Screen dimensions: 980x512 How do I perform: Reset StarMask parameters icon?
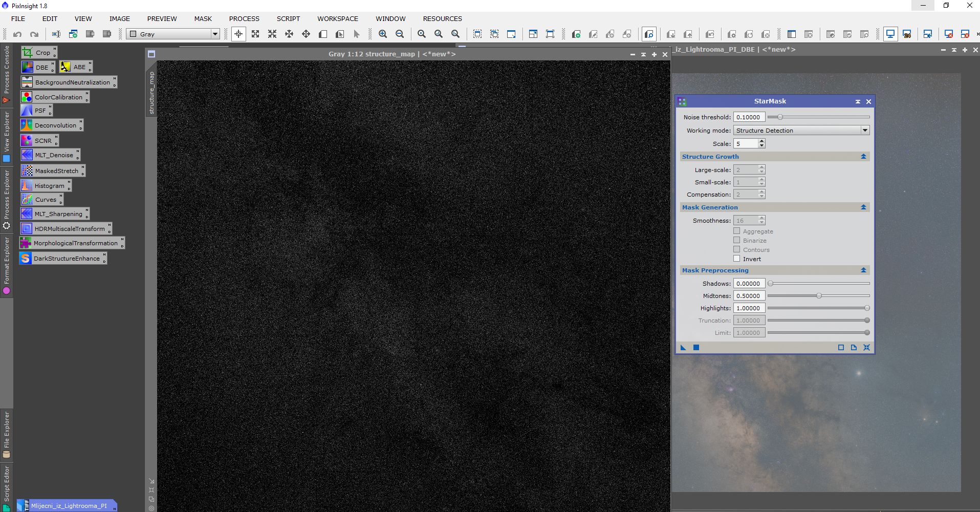pos(866,348)
